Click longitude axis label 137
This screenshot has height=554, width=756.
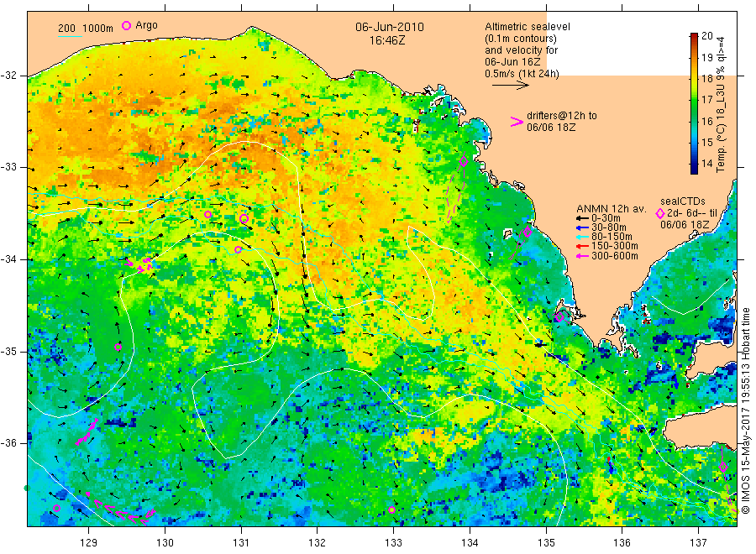(699, 543)
